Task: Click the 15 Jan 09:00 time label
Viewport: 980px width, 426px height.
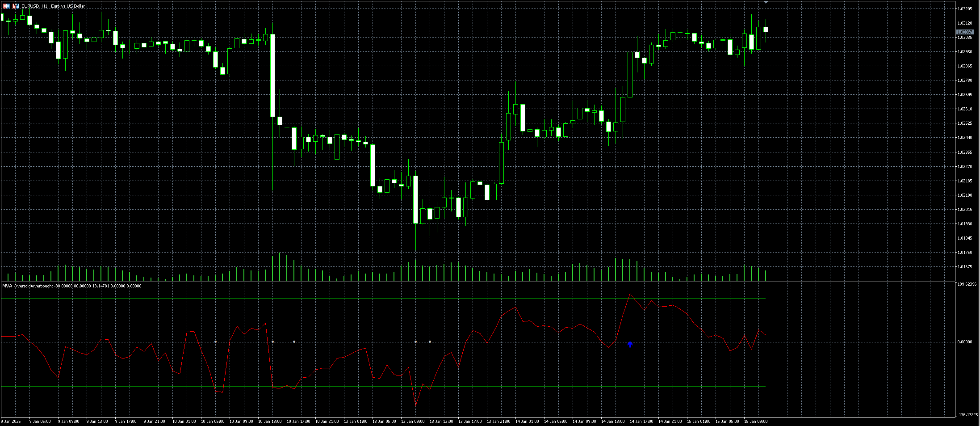Action: click(756, 422)
